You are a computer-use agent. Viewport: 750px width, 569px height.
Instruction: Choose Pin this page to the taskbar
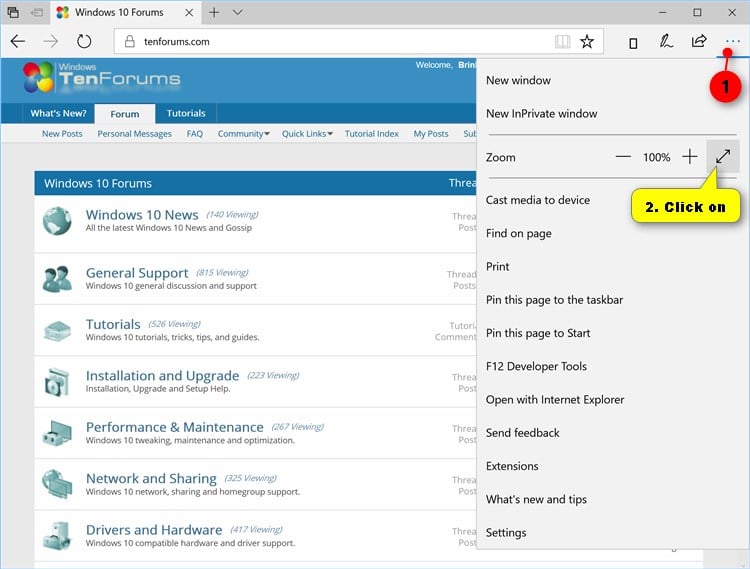pyautogui.click(x=554, y=300)
